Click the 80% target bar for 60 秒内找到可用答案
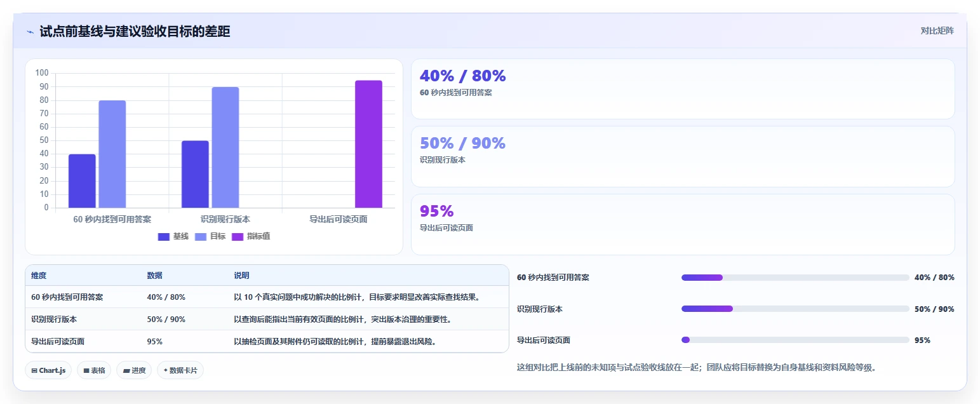This screenshot has width=980, height=404. (x=112, y=154)
